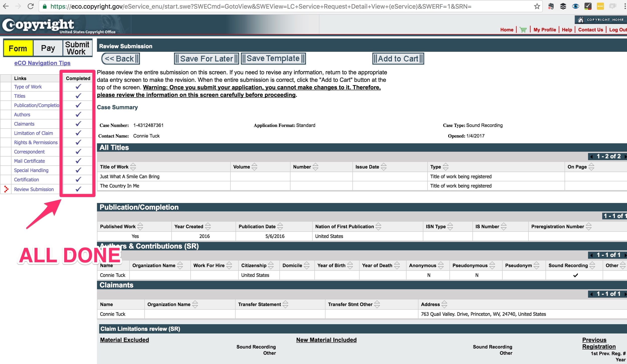Sort All Titles by Number column
This screenshot has height=364, width=627.
coord(316,167)
